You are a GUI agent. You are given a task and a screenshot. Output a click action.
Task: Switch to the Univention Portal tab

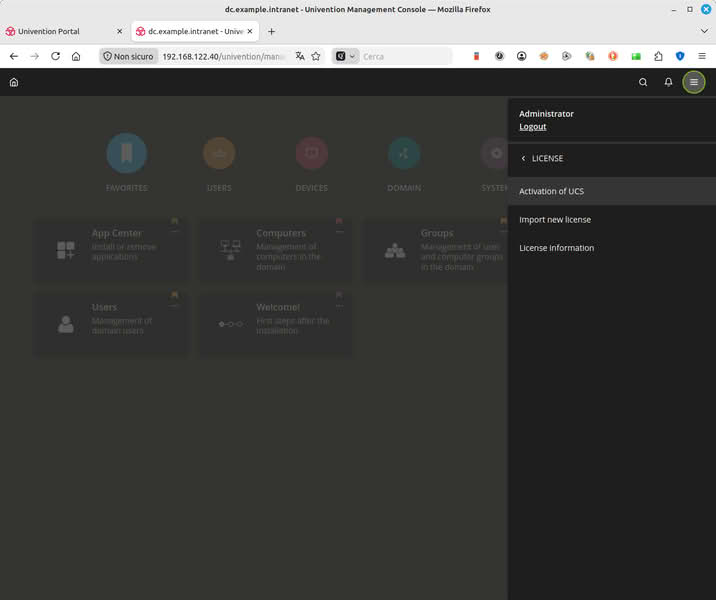click(x=64, y=32)
